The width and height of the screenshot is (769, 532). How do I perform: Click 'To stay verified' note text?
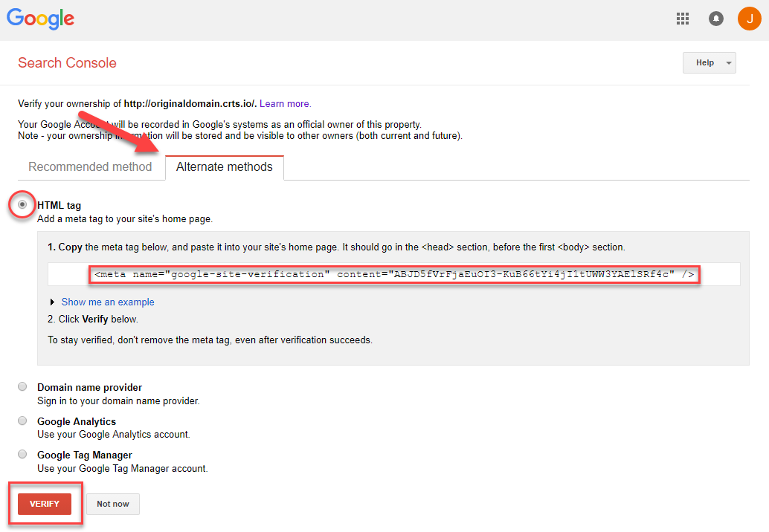point(210,340)
